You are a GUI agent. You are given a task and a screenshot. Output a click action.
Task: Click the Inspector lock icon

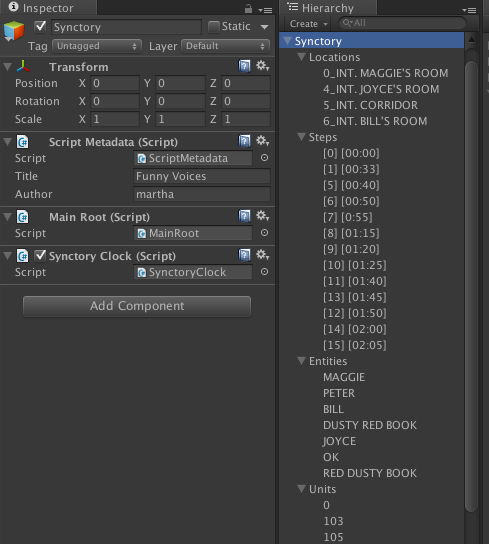coord(248,9)
